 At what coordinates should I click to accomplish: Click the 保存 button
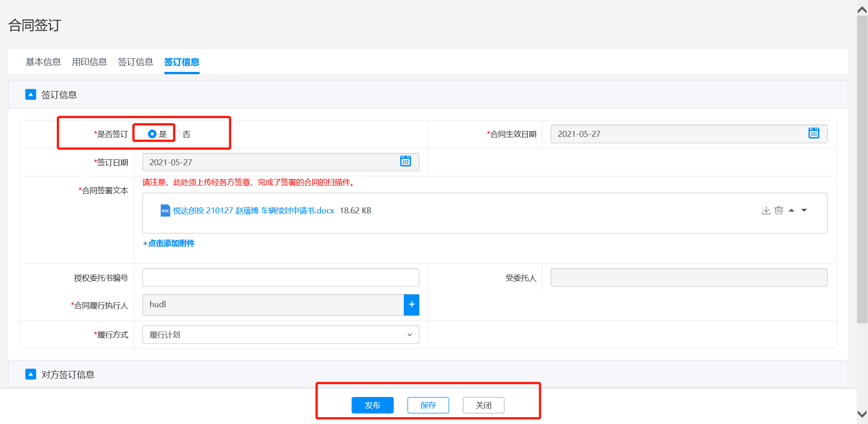pyautogui.click(x=428, y=405)
